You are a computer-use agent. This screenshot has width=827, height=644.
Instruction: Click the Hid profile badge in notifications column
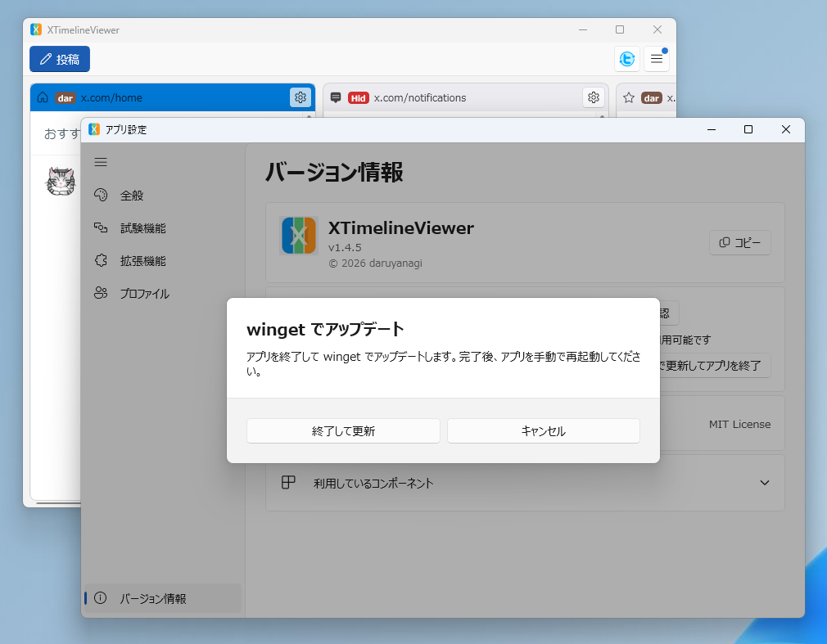click(358, 98)
